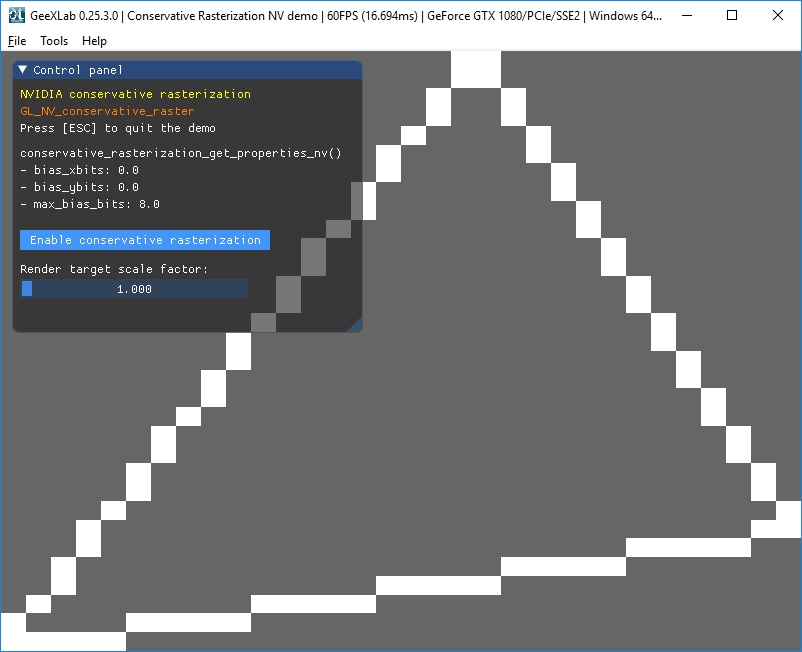Click the Control panel resize grip corner

click(355, 325)
